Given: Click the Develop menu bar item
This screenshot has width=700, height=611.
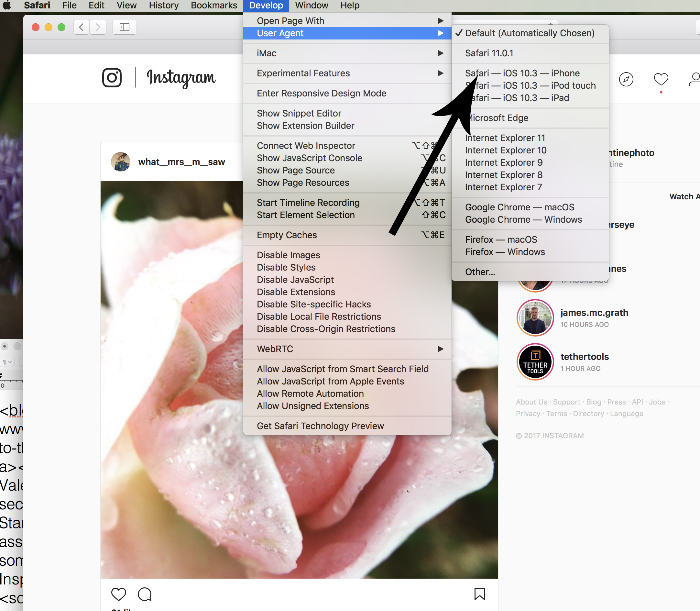Looking at the screenshot, I should coord(266,5).
